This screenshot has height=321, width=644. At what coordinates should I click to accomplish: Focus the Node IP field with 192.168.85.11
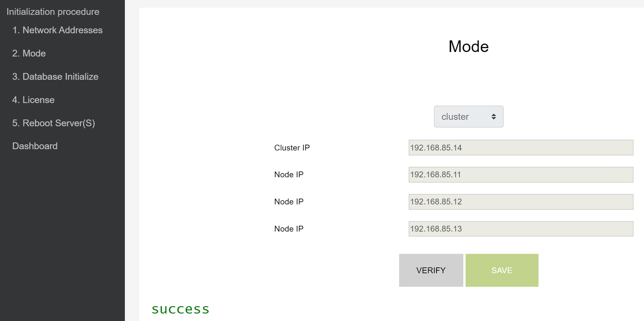coord(520,175)
